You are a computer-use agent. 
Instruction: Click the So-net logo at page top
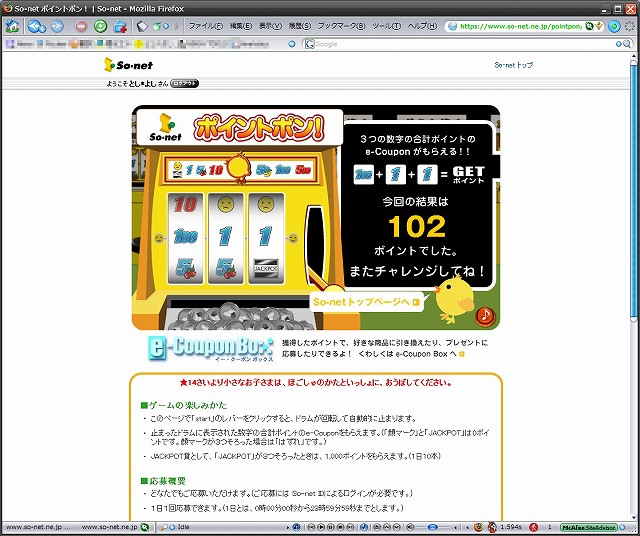[128, 65]
